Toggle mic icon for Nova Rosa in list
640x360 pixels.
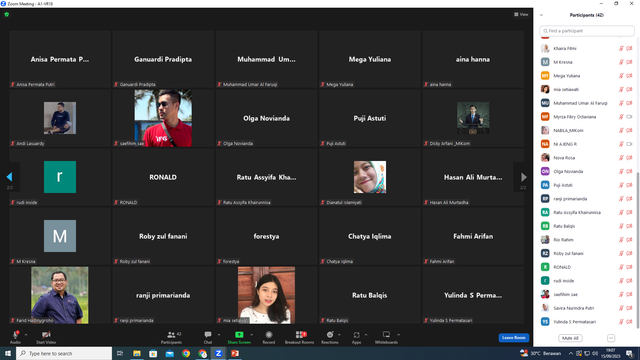(621, 158)
